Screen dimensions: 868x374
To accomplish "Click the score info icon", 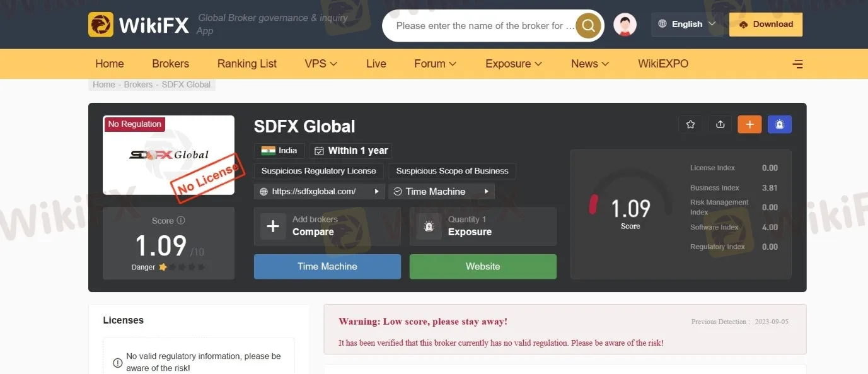I will click(x=181, y=221).
